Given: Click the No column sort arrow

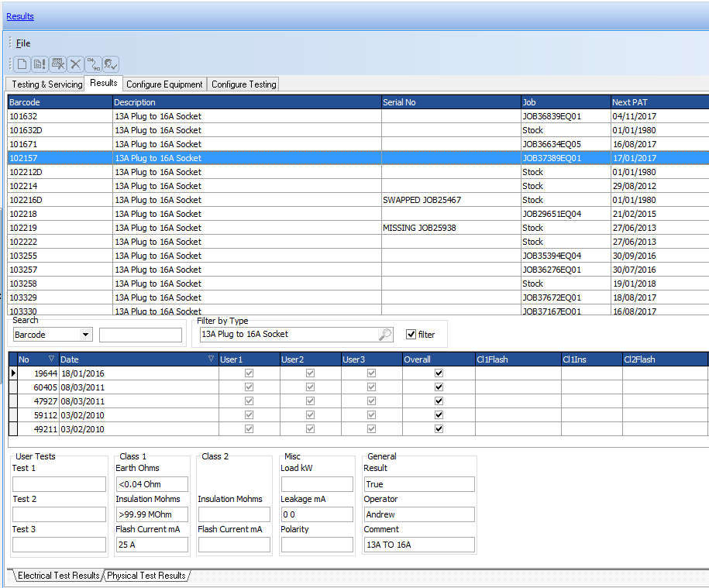Looking at the screenshot, I should point(52,359).
